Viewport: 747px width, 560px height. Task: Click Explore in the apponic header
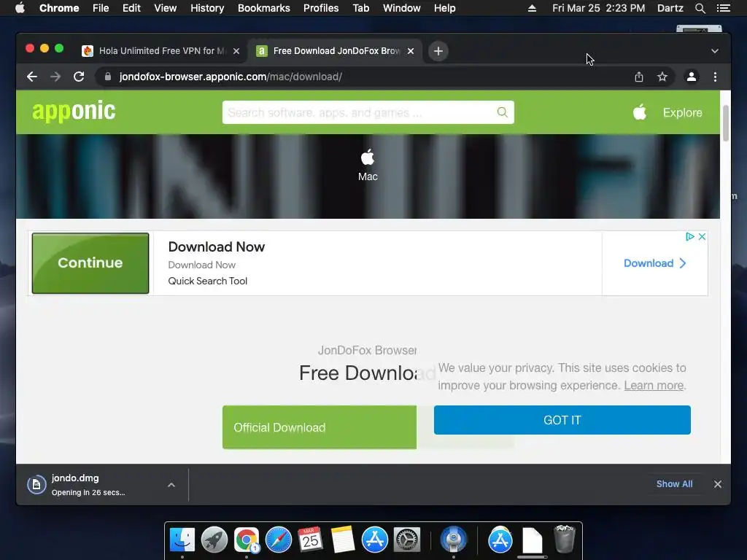click(x=682, y=113)
